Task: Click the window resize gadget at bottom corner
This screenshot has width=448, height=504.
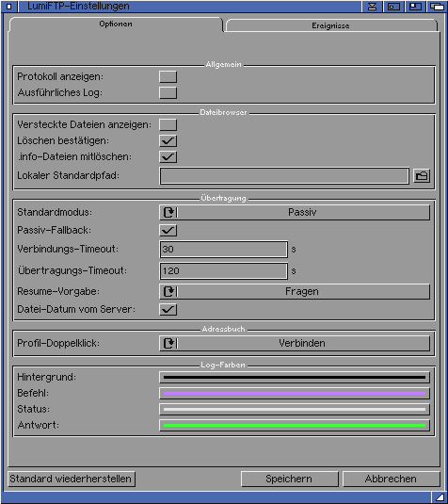Action: [440, 496]
